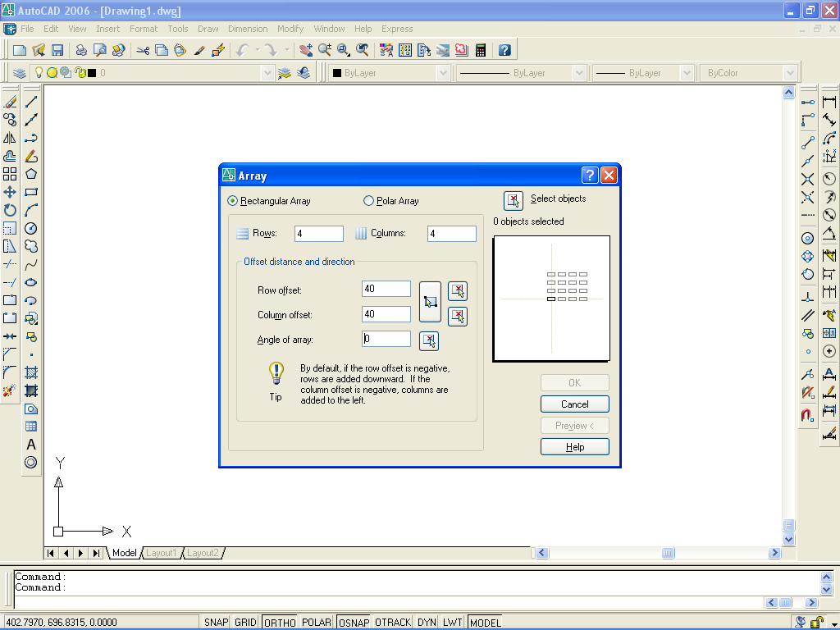840x630 pixels.
Task: Switch to the Layout1 tab
Action: (162, 553)
